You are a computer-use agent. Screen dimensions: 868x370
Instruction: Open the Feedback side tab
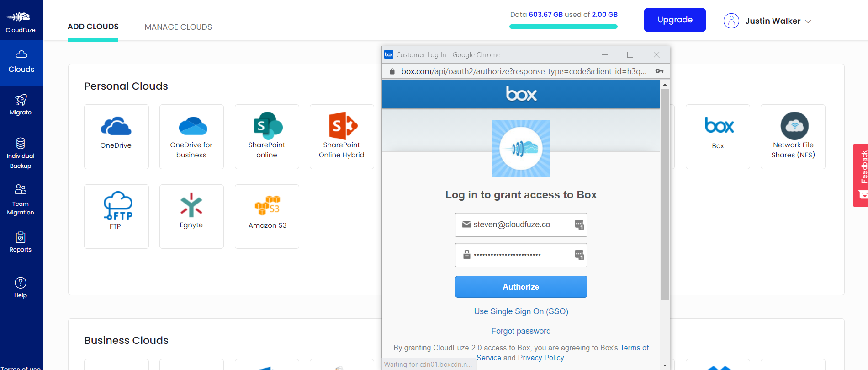(861, 175)
